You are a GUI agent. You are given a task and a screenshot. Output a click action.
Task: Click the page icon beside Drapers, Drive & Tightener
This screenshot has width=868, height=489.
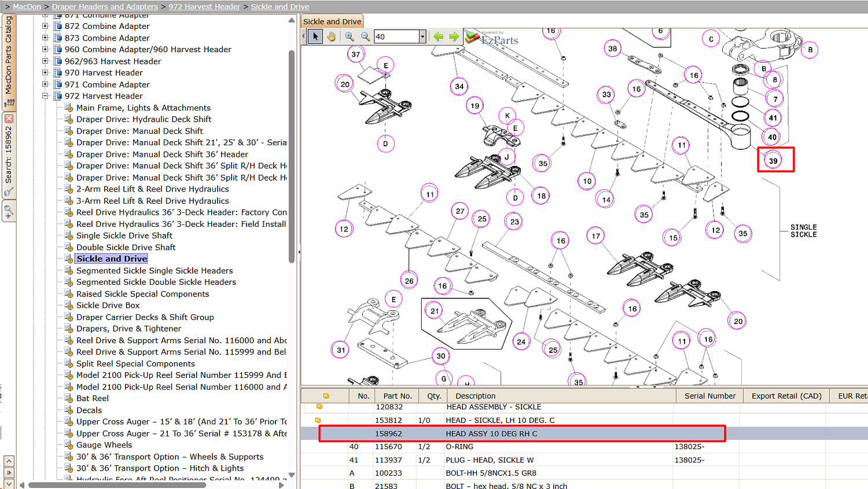[69, 329]
